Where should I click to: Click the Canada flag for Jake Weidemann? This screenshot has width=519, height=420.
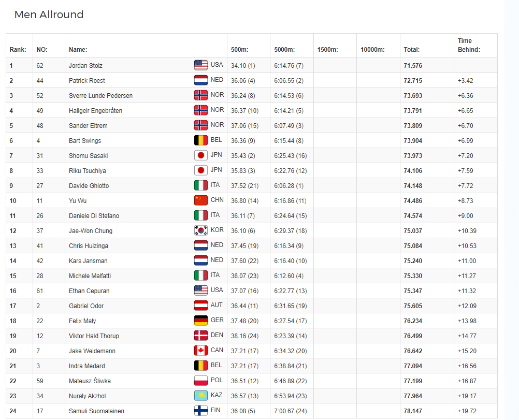click(x=200, y=351)
